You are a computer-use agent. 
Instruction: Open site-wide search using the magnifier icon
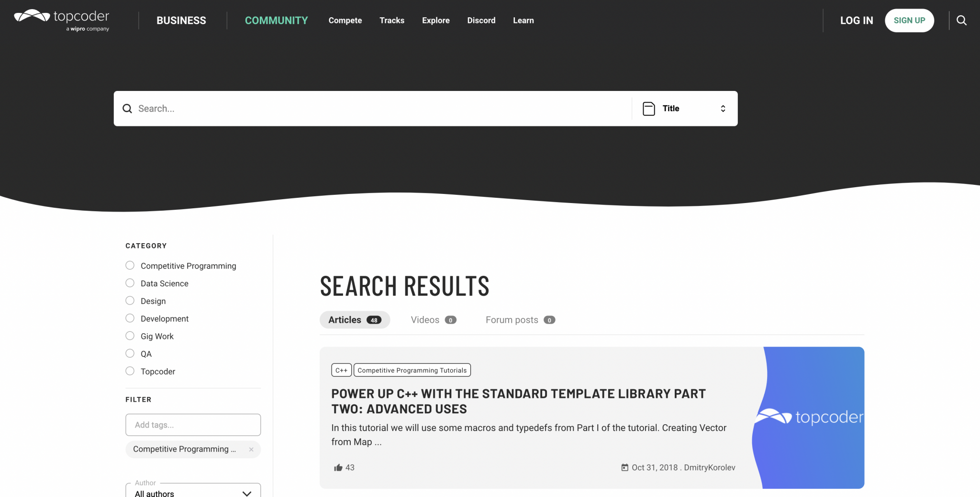tap(961, 20)
